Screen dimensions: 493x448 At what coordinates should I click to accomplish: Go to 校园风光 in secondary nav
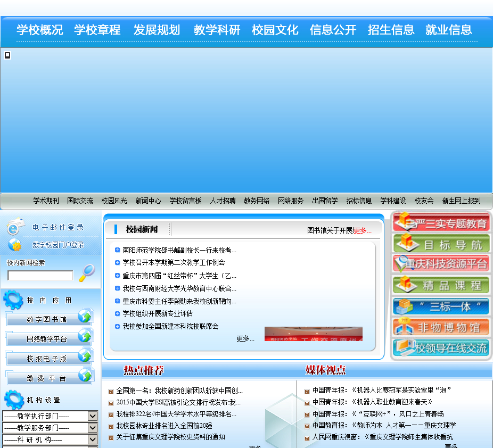[114, 201]
